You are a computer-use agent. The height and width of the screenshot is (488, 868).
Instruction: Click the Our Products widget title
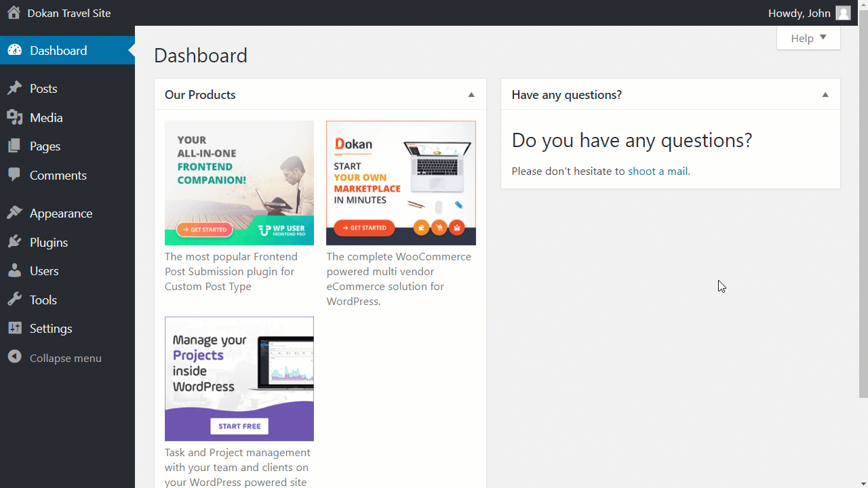pyautogui.click(x=200, y=95)
